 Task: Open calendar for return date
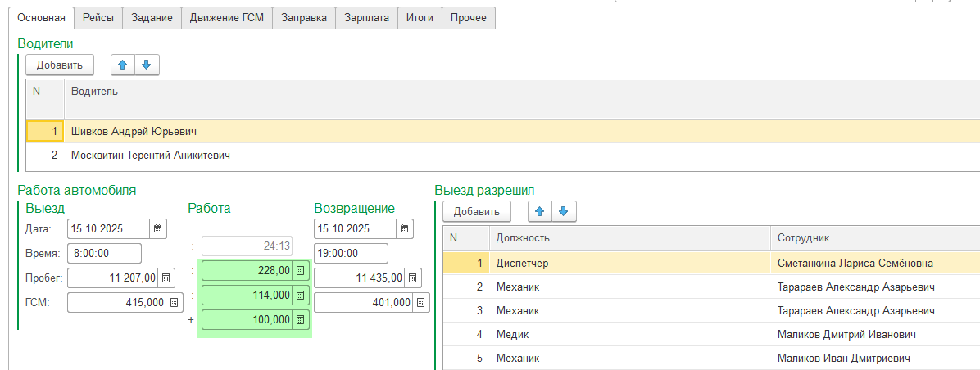click(x=405, y=228)
